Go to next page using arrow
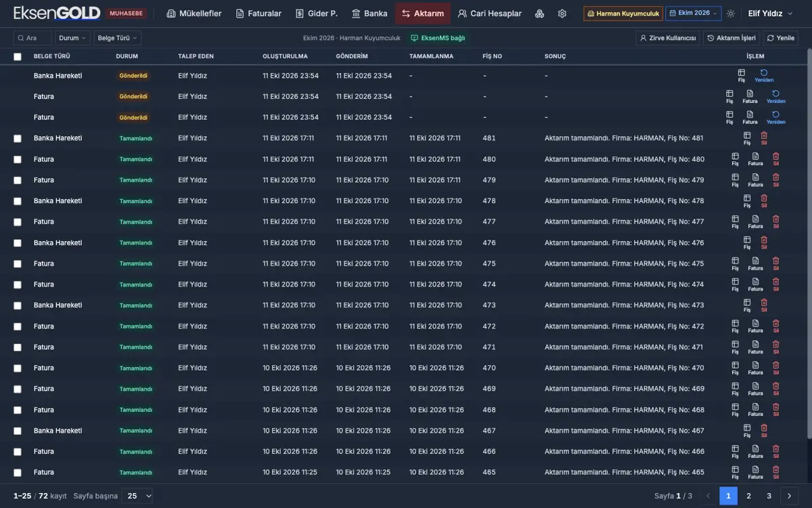This screenshot has width=812, height=508. (790, 496)
